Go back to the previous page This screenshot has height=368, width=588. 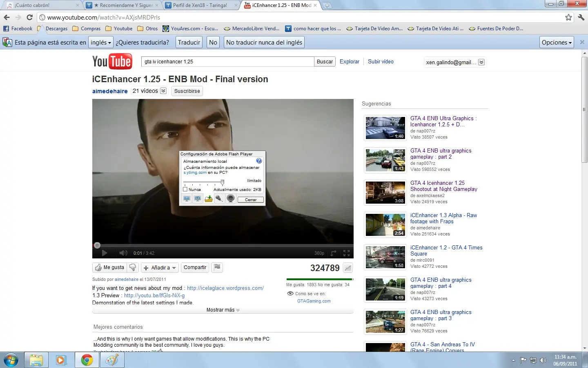click(7, 17)
